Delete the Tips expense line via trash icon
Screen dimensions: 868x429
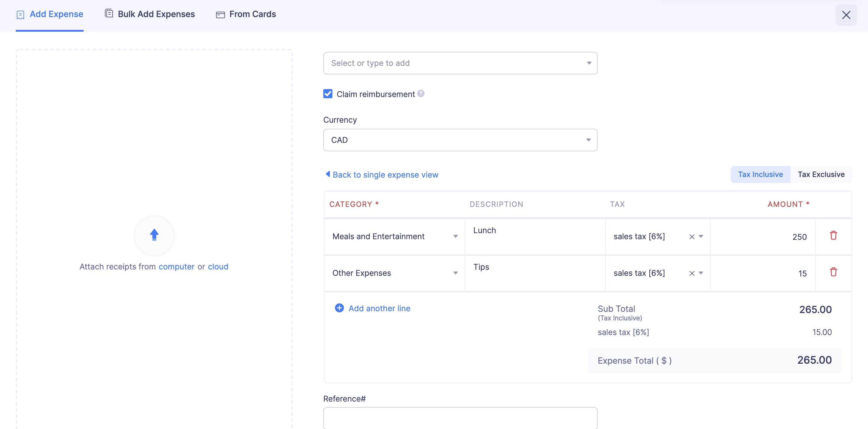(x=834, y=272)
